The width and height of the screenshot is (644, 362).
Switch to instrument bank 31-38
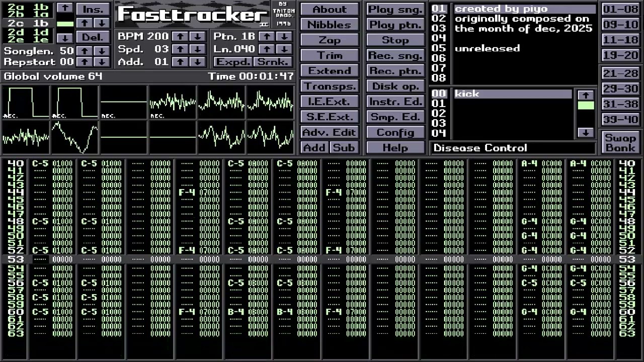pyautogui.click(x=620, y=104)
